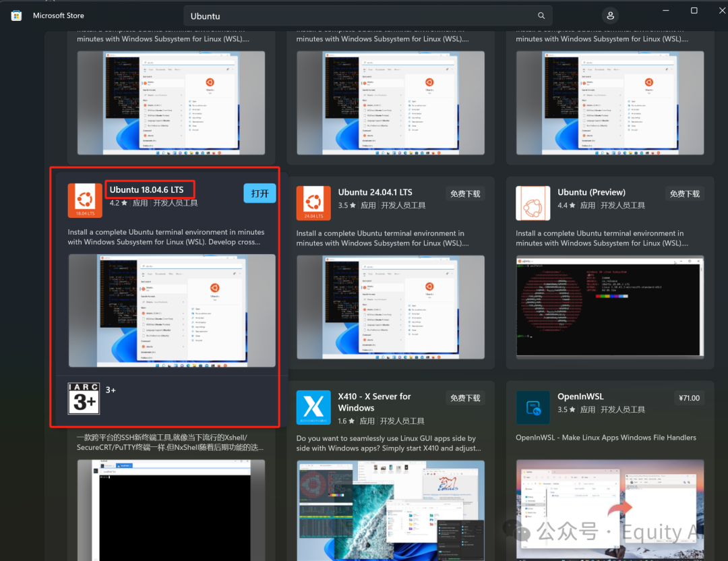Click the OpenInWSL screenshot thumbnail
Screen dimensions: 728x561
pyautogui.click(x=610, y=510)
